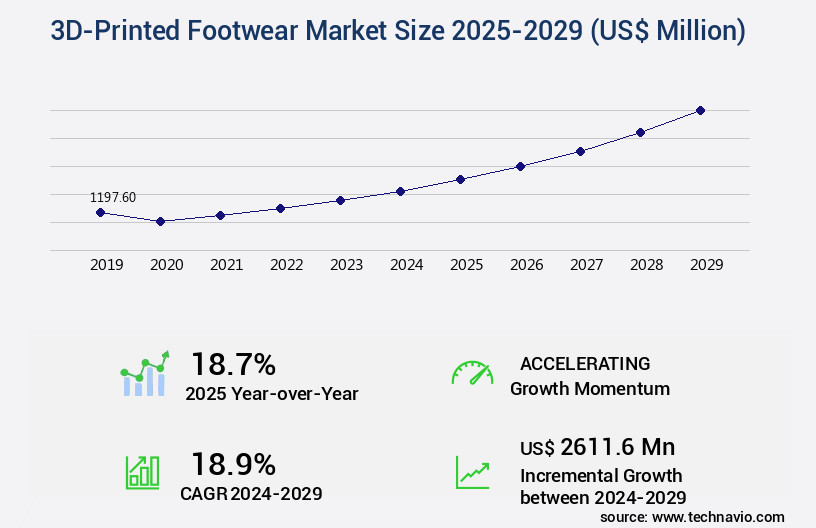Select the 18.9% CAGR figure
The height and width of the screenshot is (528, 816).
233,464
